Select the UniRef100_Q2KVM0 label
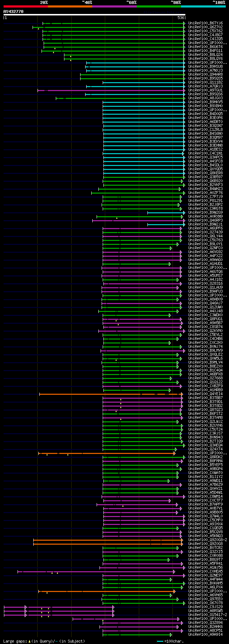This screenshot has height=644, width=229. click(x=205, y=331)
